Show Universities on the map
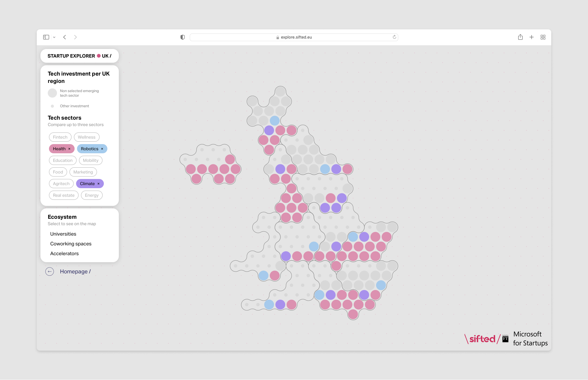Viewport: 588px width, 380px height. click(x=63, y=234)
